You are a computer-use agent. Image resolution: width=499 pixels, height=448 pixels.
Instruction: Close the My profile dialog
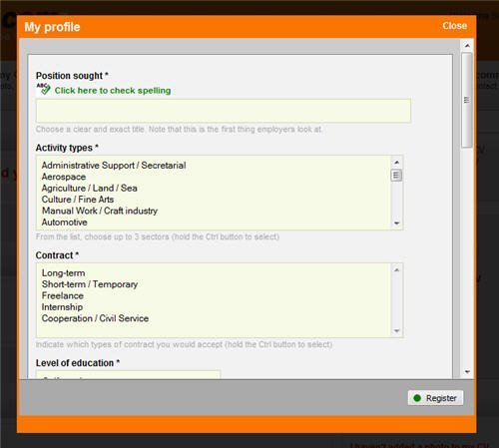(454, 26)
